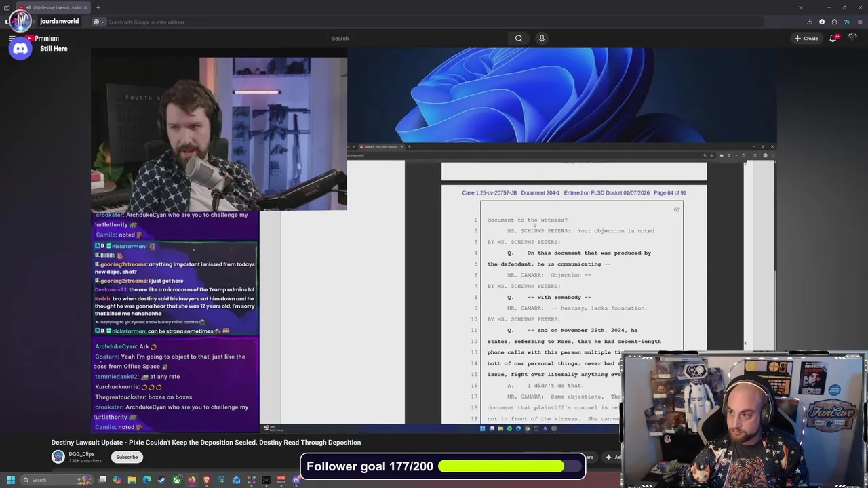
Task: Click the bottom-right webcam overlay
Action: [744, 419]
